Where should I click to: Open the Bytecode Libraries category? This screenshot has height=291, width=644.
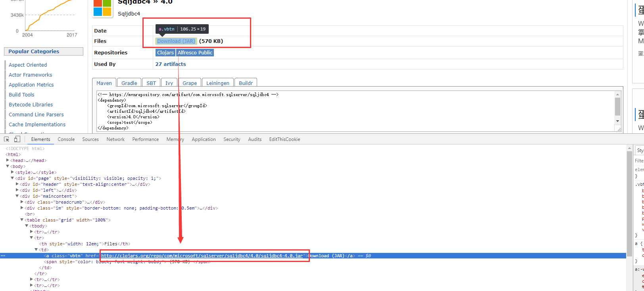31,104
